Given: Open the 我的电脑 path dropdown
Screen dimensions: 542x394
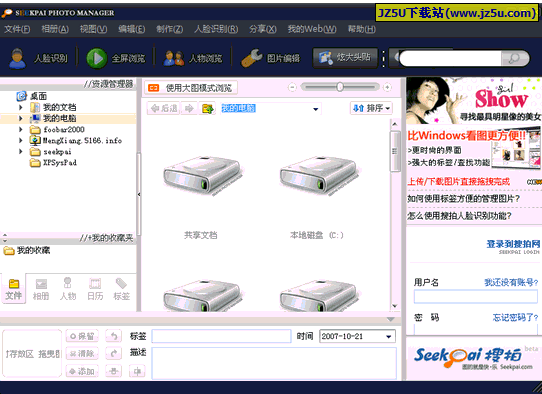Looking at the screenshot, I should point(316,109).
